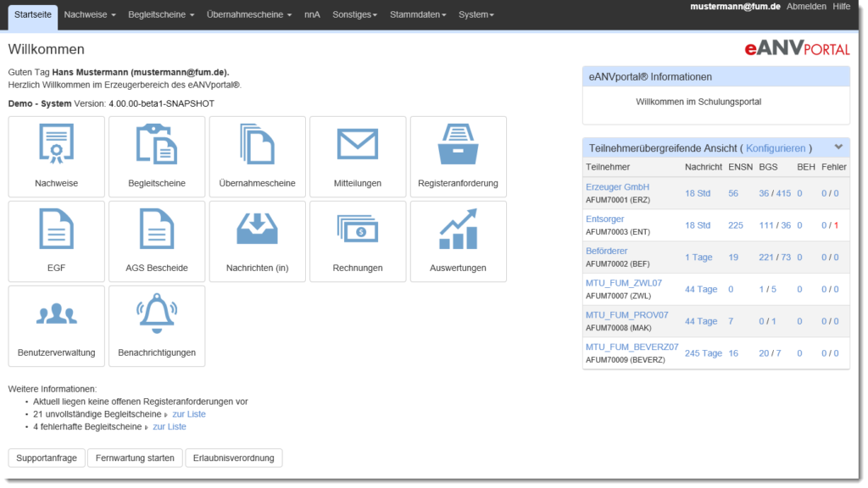This screenshot has height=488, width=868.
Task: Click the Abmelden link
Action: [806, 7]
